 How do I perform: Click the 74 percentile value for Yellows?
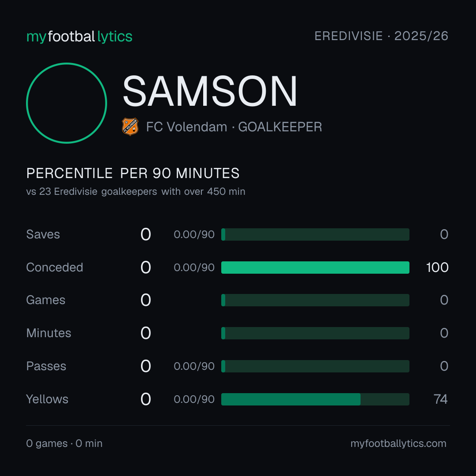[x=440, y=399]
